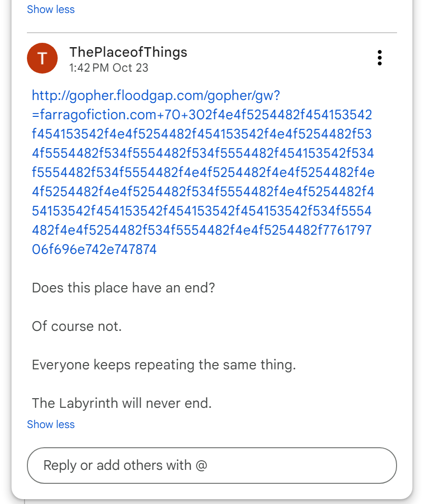Click the link line starting 4f5554482f534f
The width and height of the screenshot is (435, 504).
tap(202, 153)
